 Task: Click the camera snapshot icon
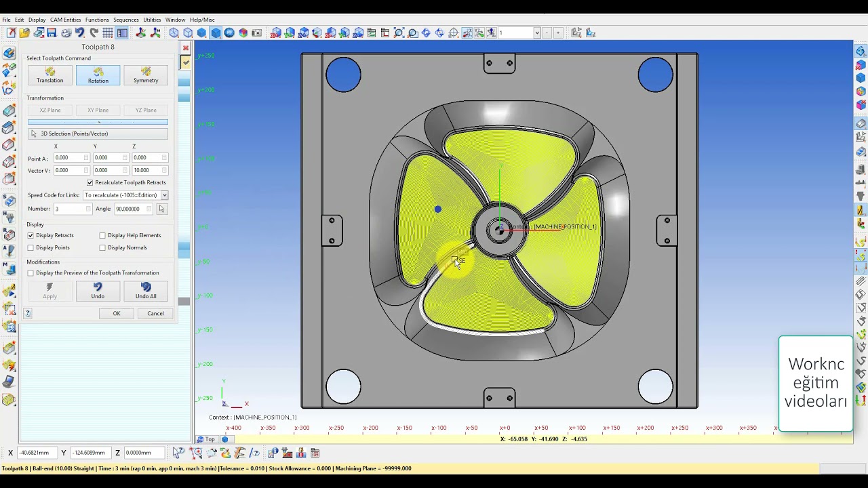257,33
